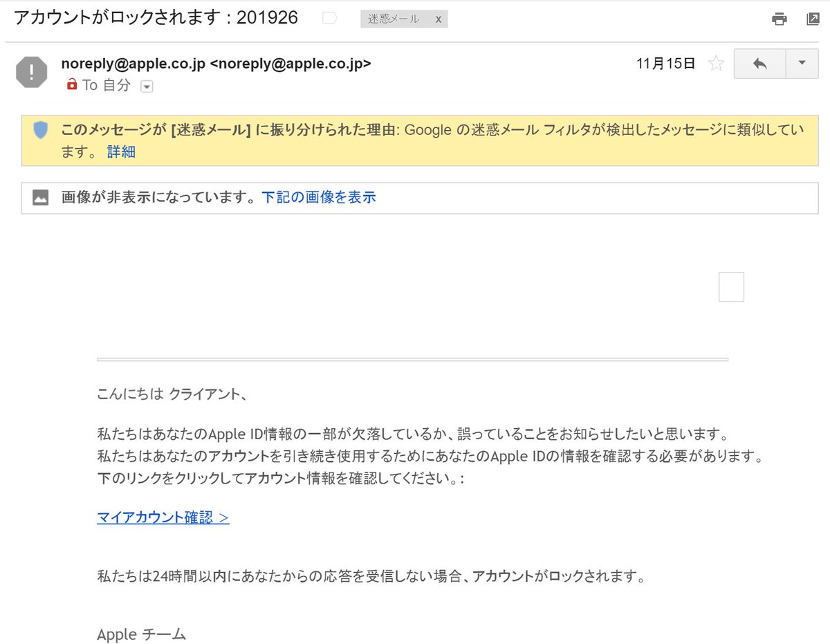Click the importance marker beside the subject
830x644 pixels.
coord(330,19)
